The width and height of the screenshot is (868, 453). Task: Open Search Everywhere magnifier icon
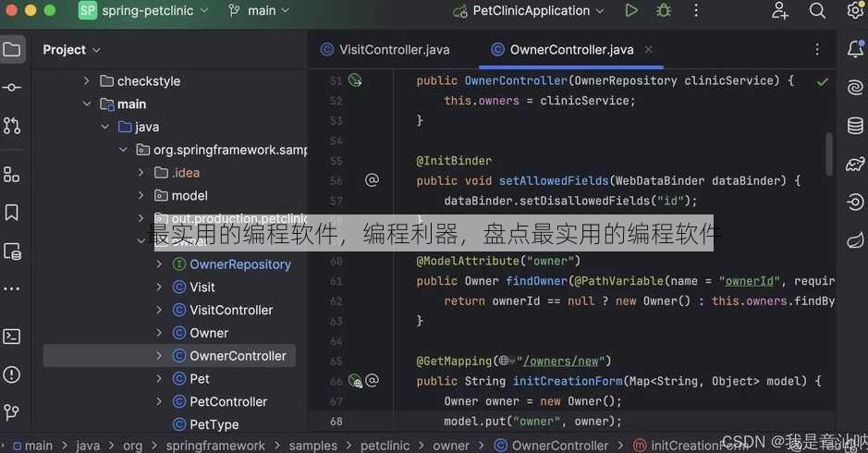(818, 10)
